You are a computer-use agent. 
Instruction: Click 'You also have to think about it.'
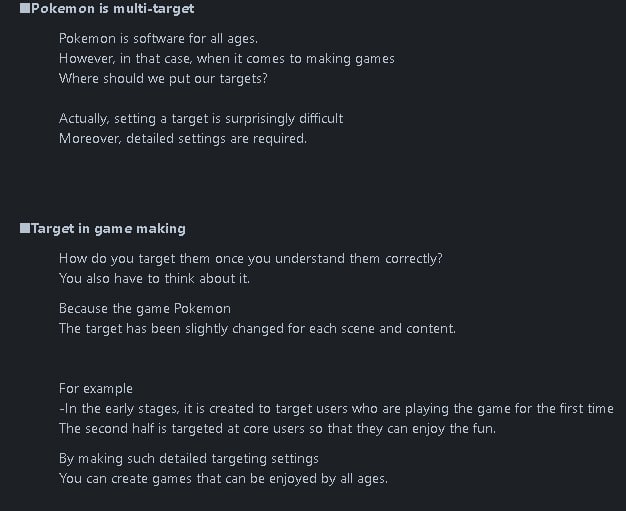(154, 279)
